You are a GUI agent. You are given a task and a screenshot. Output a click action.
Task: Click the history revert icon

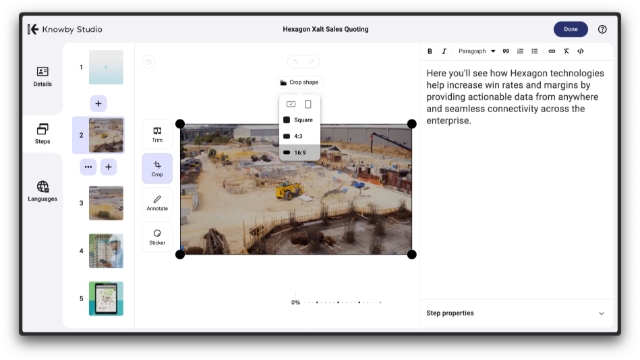[x=149, y=62]
